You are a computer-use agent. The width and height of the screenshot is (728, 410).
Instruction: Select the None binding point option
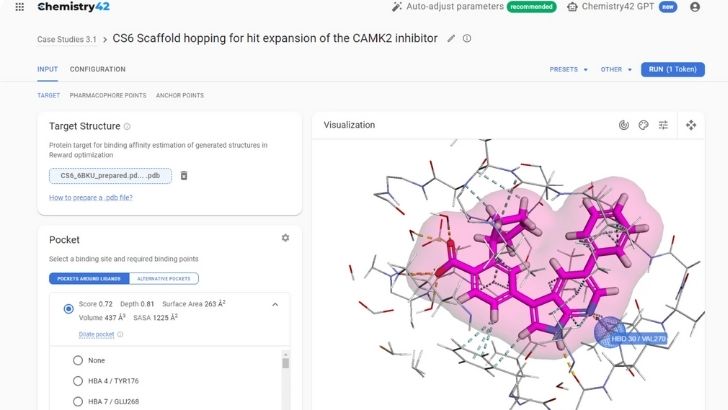tap(78, 360)
